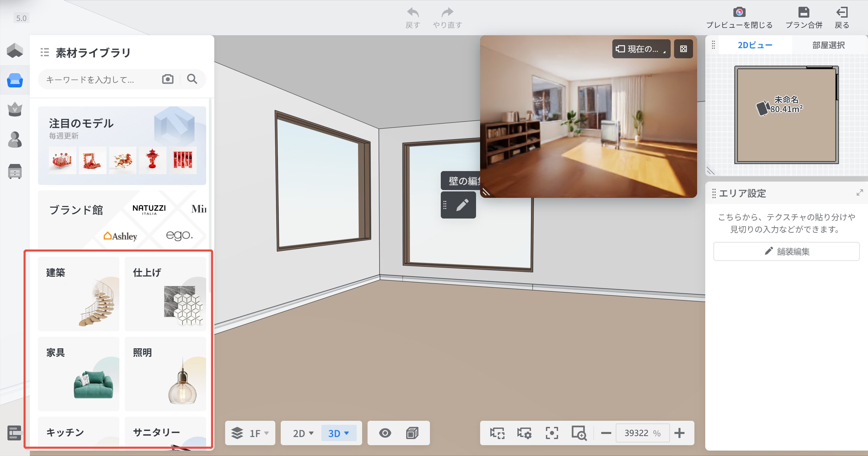The height and width of the screenshot is (456, 868).
Task: Click the magnifier search icon
Action: coord(192,79)
